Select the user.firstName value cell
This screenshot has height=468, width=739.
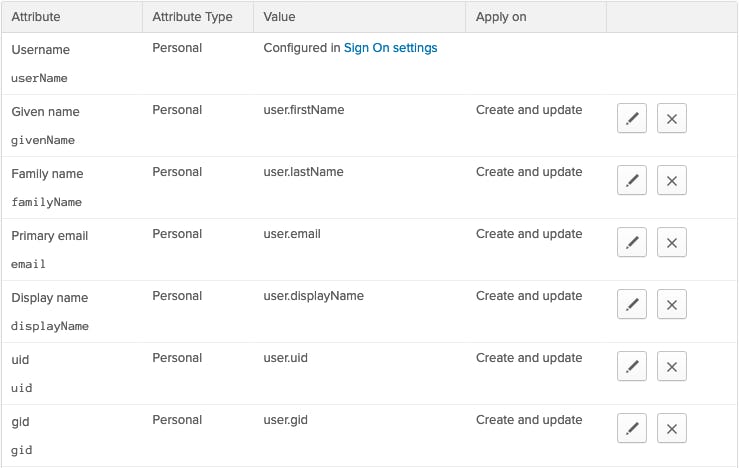click(x=304, y=110)
